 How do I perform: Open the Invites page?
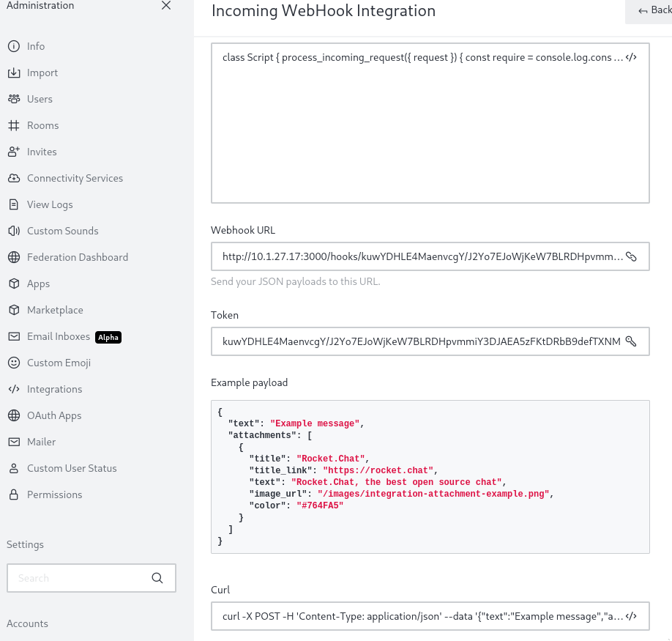click(42, 152)
